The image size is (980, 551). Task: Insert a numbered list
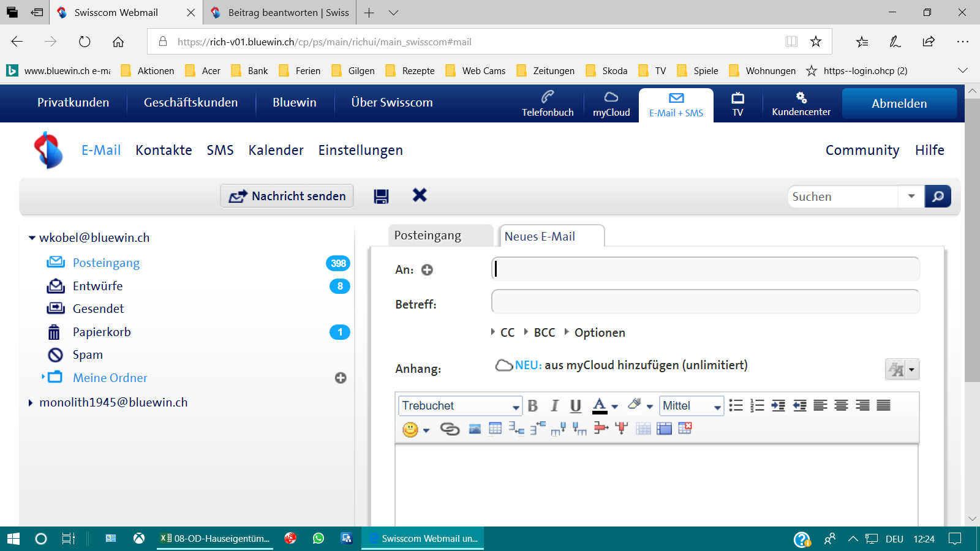(757, 405)
